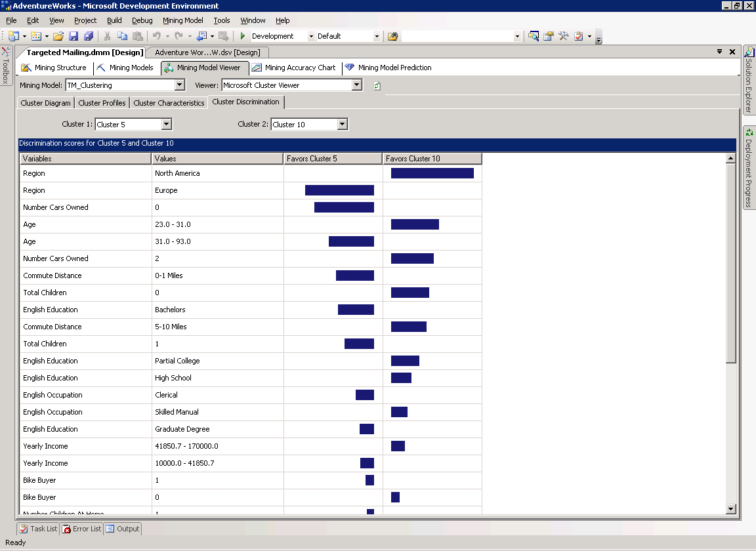Click the scroll-down arrow of the grid
The width and height of the screenshot is (756, 551).
[730, 508]
